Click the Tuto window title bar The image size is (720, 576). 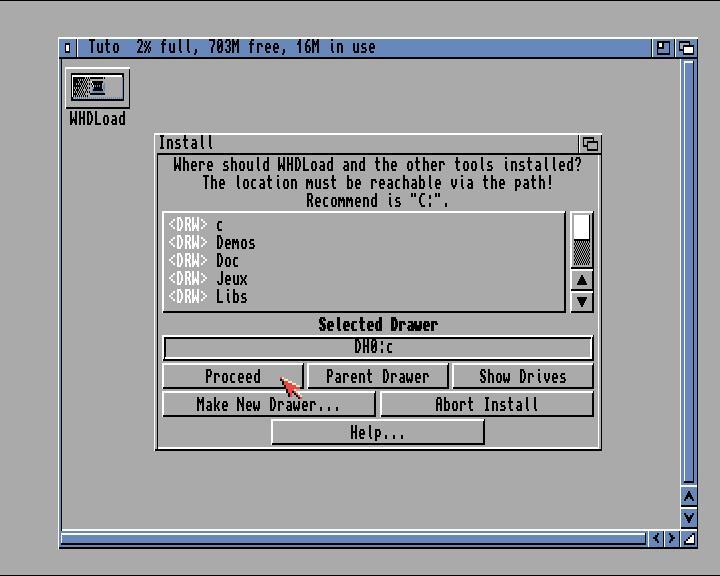click(364, 48)
